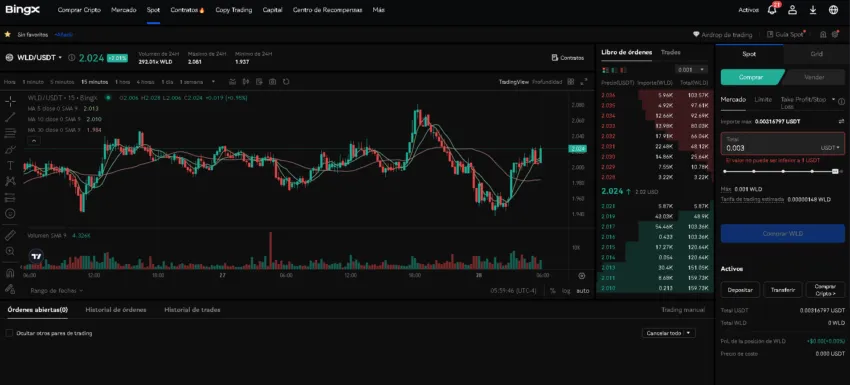The width and height of the screenshot is (850, 385).
Task: Open the language globe icon
Action: (834, 10)
